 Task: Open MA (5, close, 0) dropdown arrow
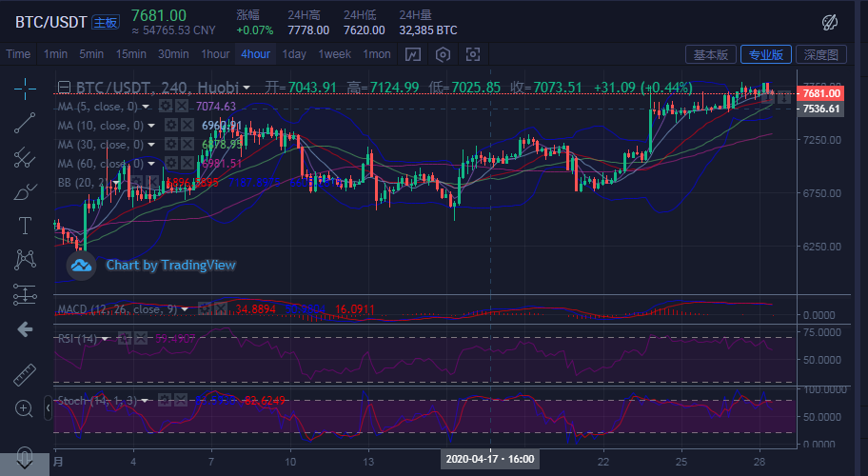click(x=146, y=107)
